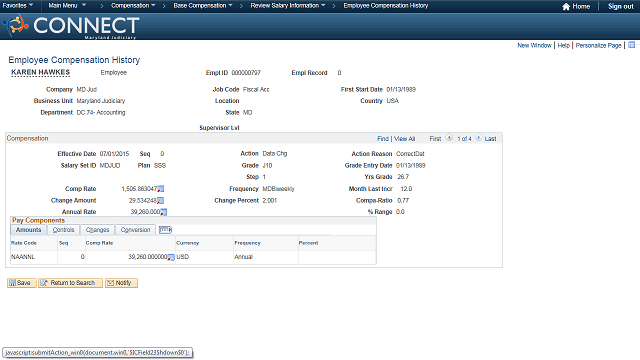Open page in New Window
The image size is (640, 360).
click(534, 45)
